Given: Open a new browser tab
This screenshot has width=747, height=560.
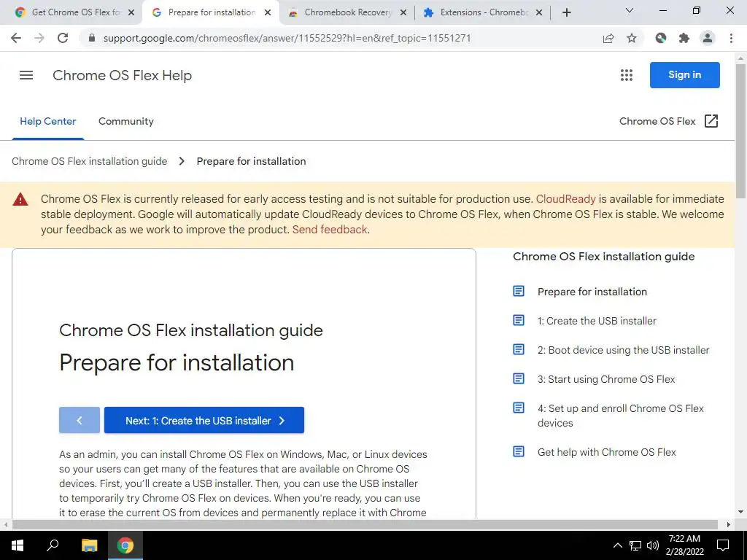Looking at the screenshot, I should (566, 13).
